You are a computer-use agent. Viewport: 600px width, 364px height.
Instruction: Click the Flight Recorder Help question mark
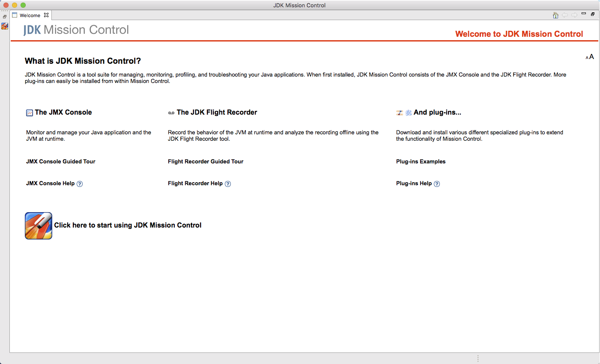tap(228, 184)
